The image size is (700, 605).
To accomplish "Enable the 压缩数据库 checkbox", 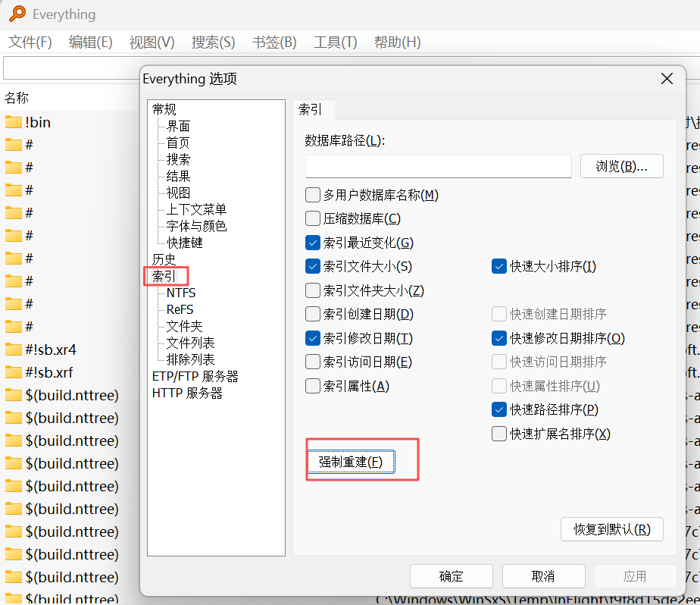I will tap(313, 219).
